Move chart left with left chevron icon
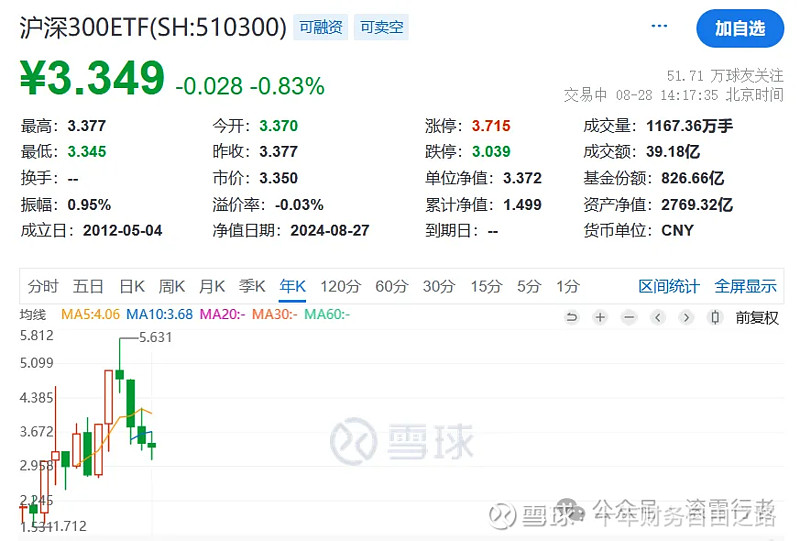Viewport: 800px width, 541px height. point(658,317)
